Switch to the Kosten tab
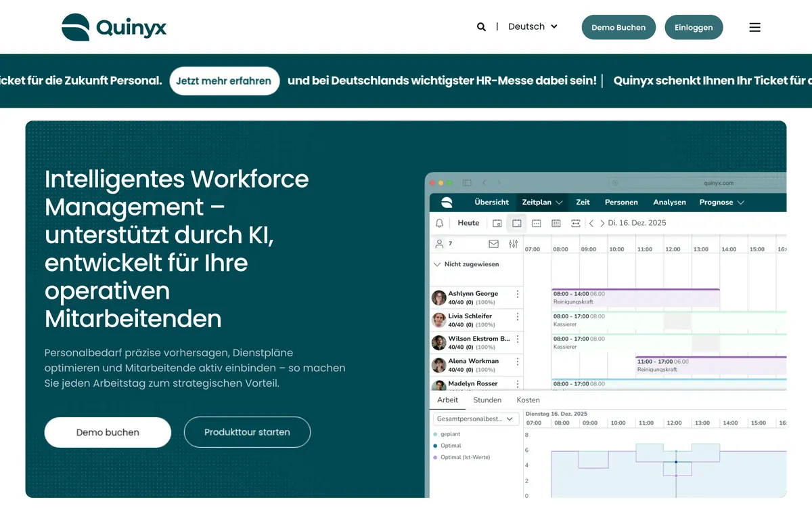Image resolution: width=812 pixels, height=508 pixels. coord(528,400)
